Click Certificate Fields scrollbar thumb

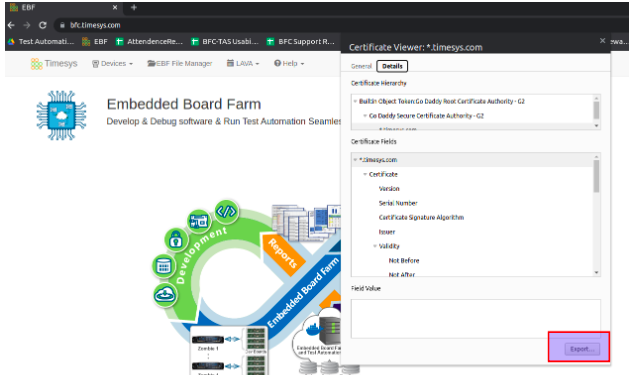click(596, 176)
